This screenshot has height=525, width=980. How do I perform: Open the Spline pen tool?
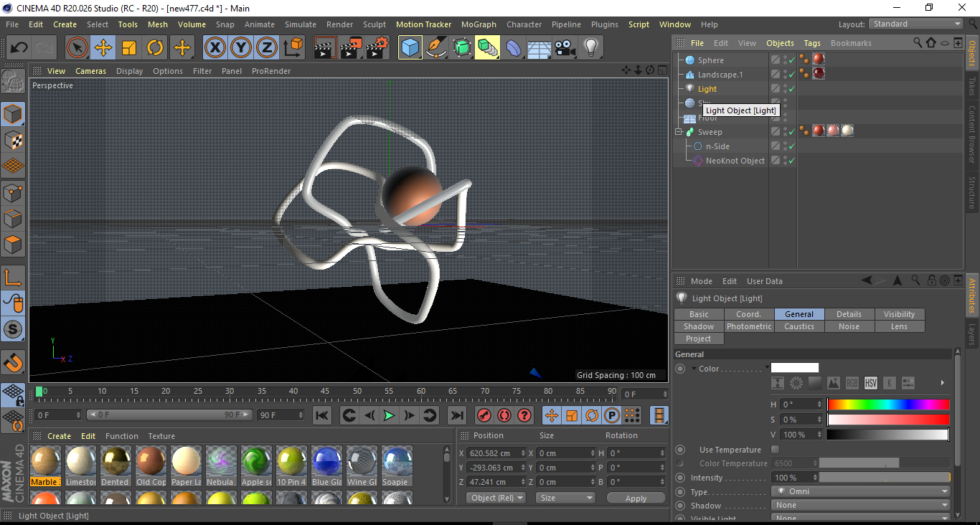pyautogui.click(x=436, y=48)
